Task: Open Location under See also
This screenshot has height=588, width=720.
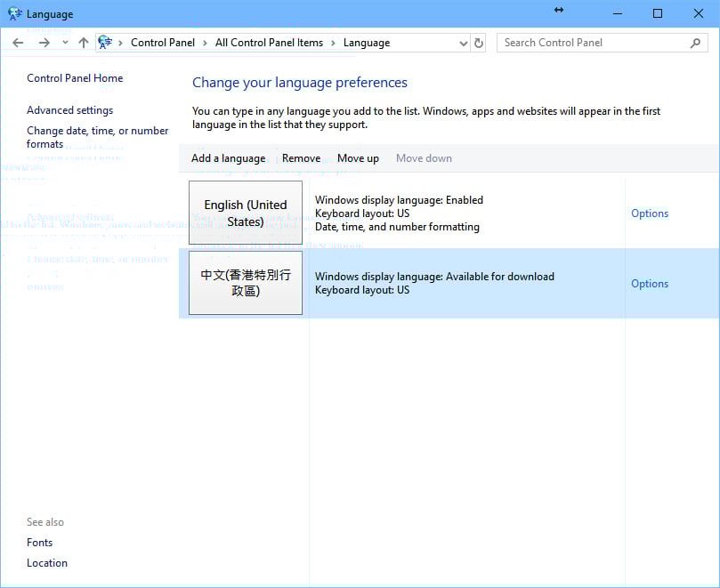Action: click(47, 563)
